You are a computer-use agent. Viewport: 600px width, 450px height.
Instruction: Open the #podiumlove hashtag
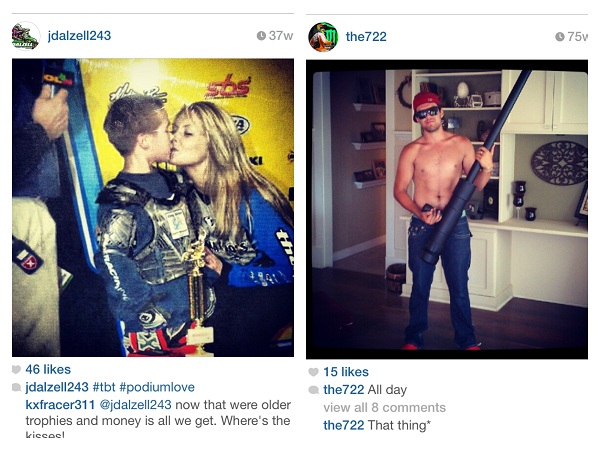point(157,387)
